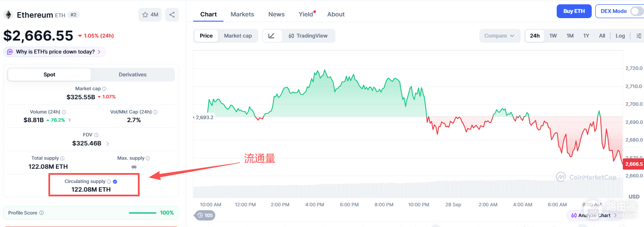Click the Profile Score progress bar

143,213
